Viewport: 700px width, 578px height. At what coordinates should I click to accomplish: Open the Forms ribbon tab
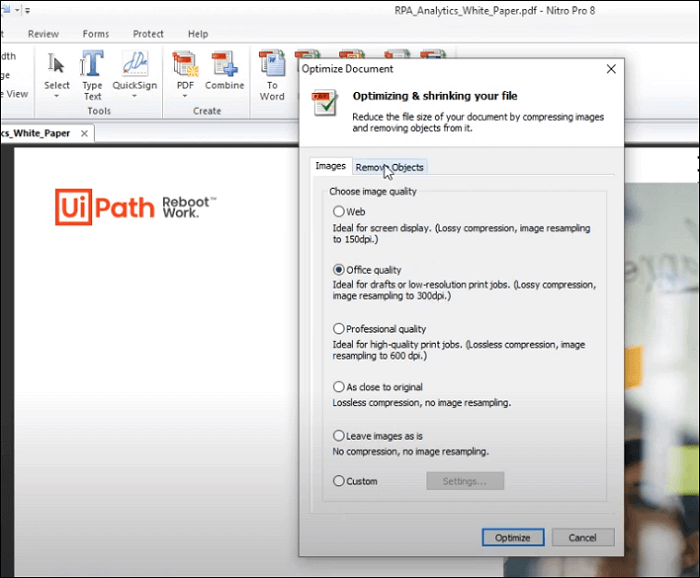click(96, 34)
